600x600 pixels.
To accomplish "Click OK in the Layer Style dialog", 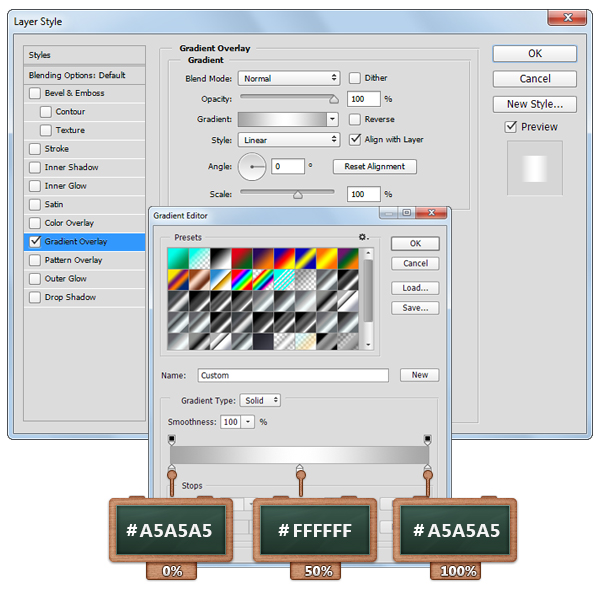I will click(535, 54).
